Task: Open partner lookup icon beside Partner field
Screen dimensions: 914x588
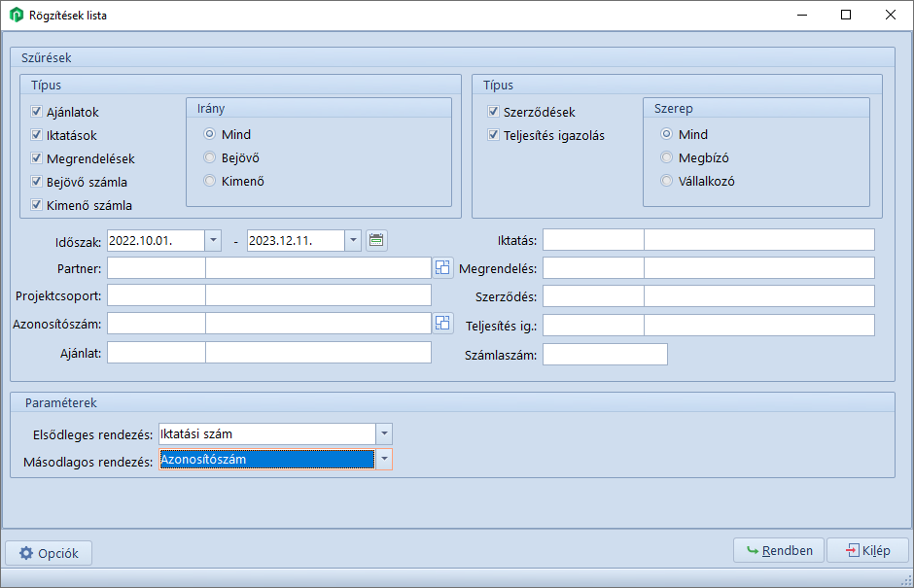Action: (443, 267)
